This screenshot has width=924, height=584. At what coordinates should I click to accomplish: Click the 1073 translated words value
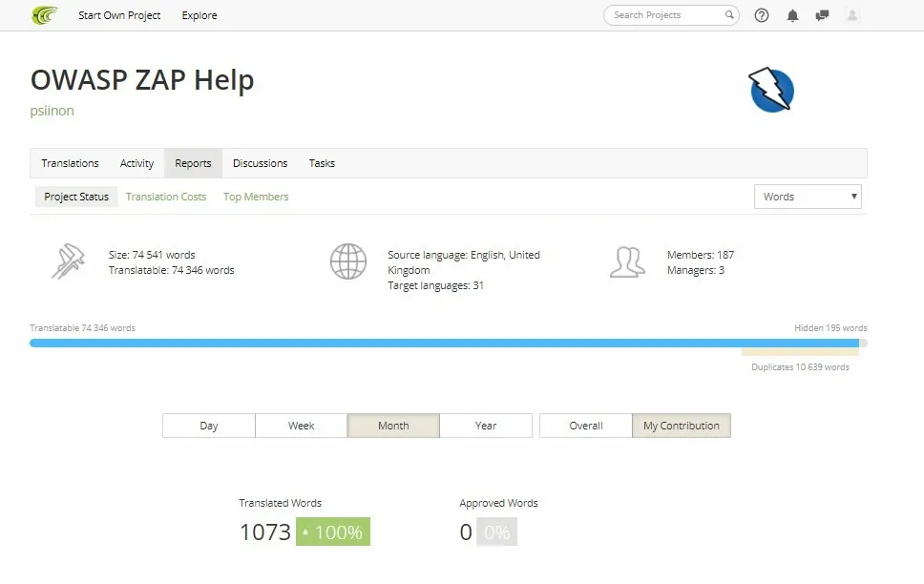(x=265, y=532)
